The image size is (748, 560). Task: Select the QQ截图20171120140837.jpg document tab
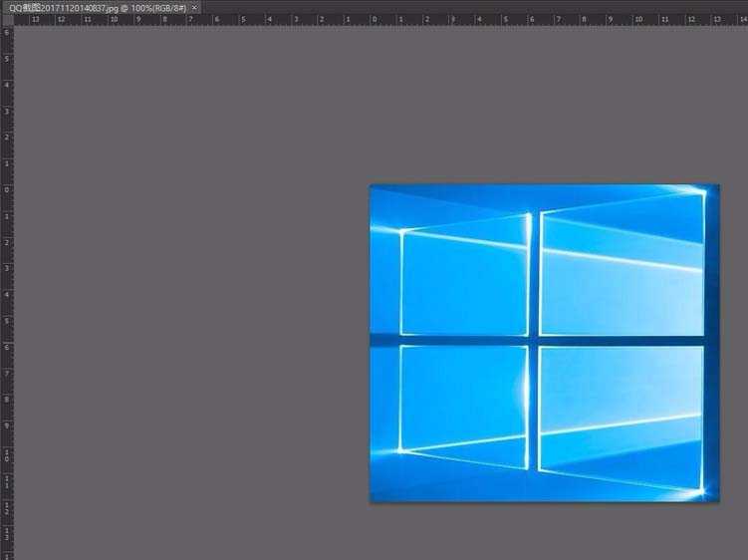(98, 8)
